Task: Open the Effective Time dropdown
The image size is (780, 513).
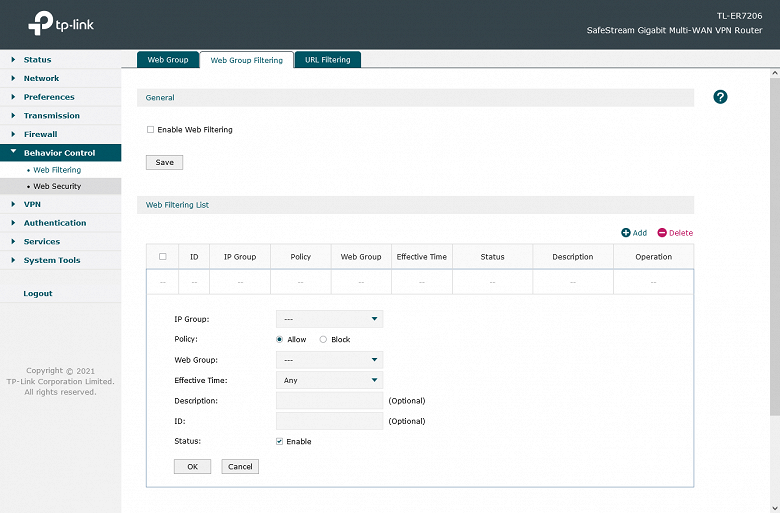Action: pyautogui.click(x=329, y=380)
